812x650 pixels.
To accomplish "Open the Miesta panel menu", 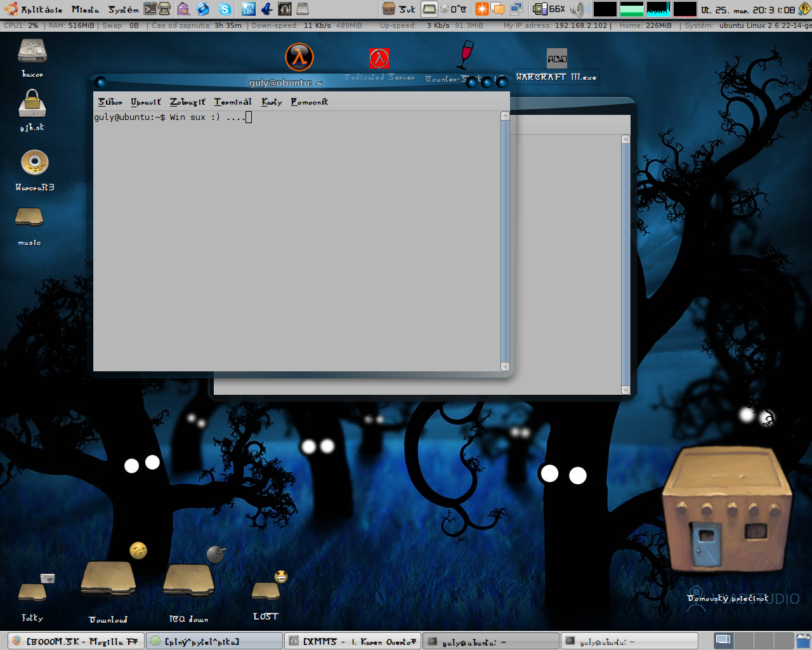I will [85, 10].
